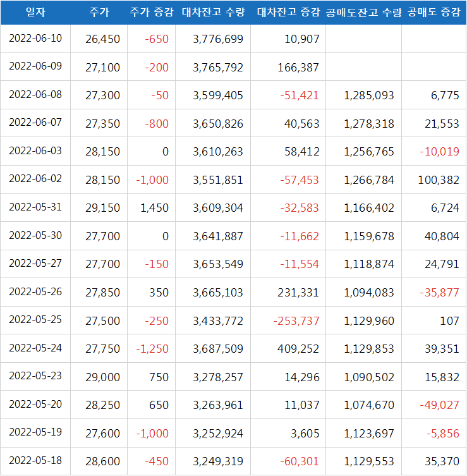This screenshot has width=467, height=476.
Task: Select date cell 2022-06-03
Action: point(35,150)
